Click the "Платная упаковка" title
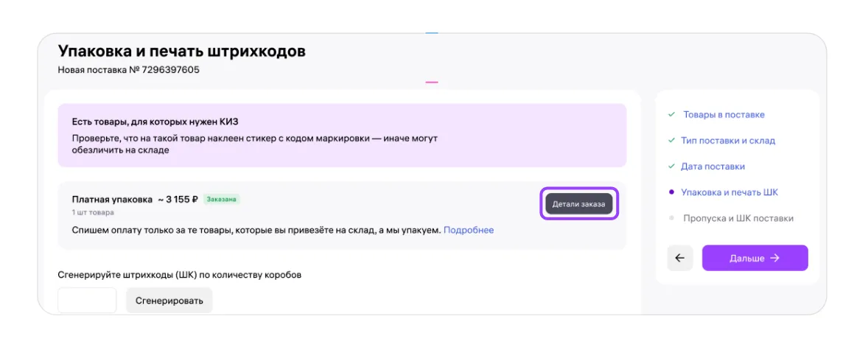Image resolution: width=868 pixels, height=344 pixels. (111, 199)
